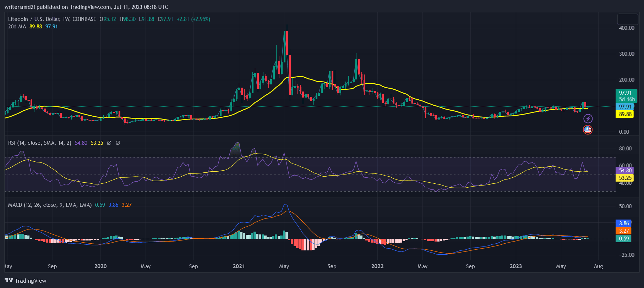Click the 2023 marker on the time axis
Screen dimensions: 644x288
click(x=515, y=266)
